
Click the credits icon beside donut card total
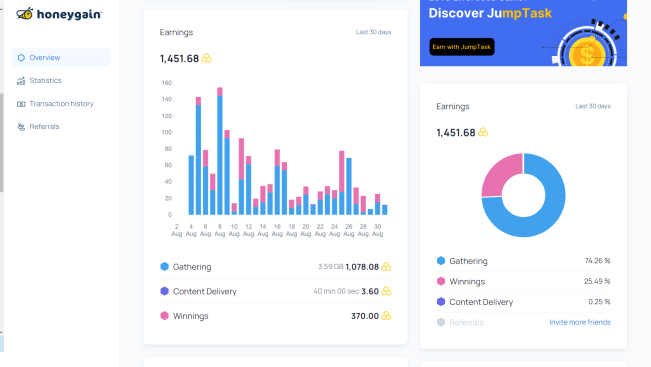coord(483,132)
